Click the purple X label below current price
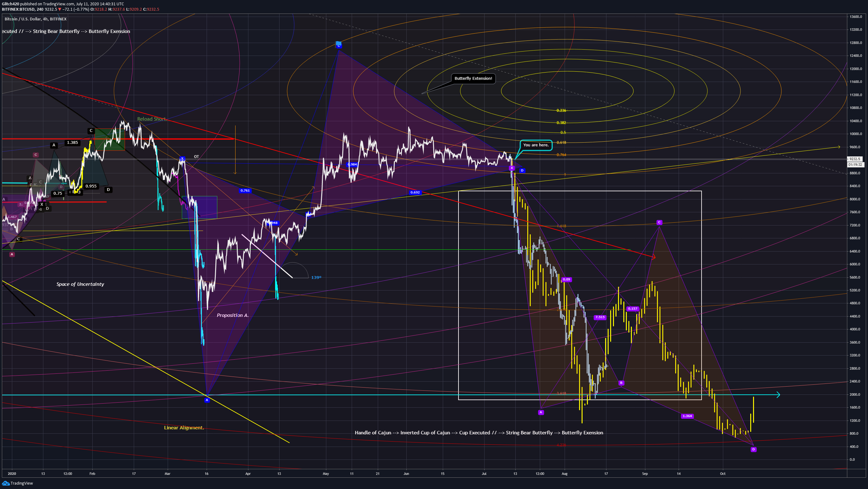 512,168
